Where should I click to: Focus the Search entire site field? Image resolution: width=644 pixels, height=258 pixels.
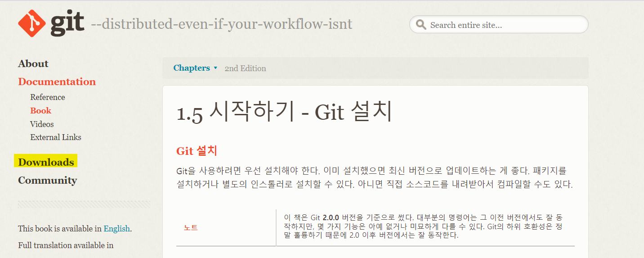pyautogui.click(x=499, y=25)
